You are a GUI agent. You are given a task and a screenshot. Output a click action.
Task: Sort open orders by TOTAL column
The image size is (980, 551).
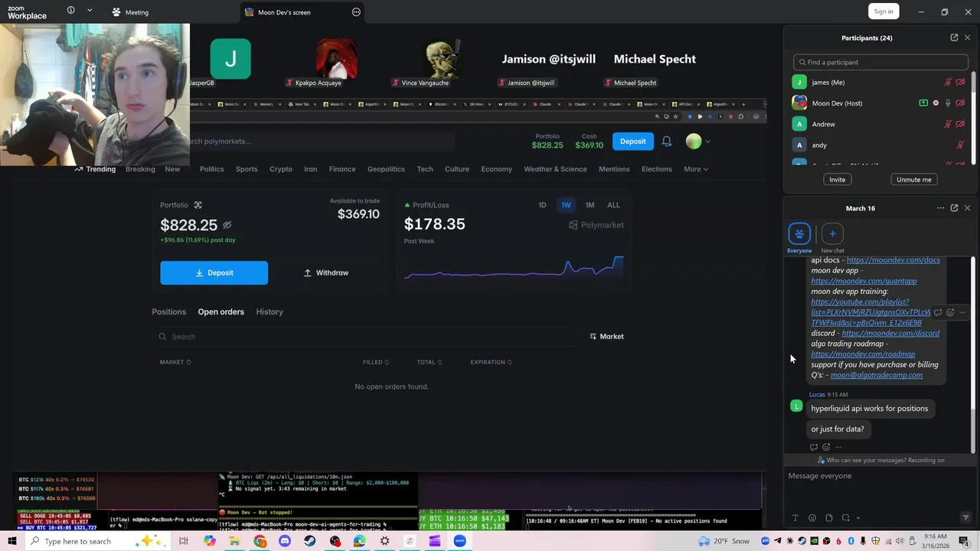coord(430,362)
